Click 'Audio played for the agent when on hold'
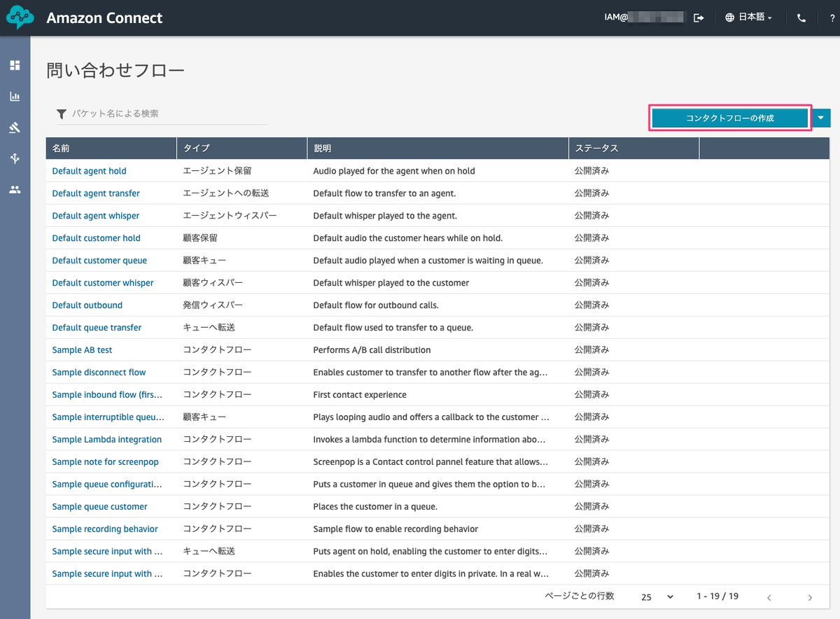Image resolution: width=840 pixels, height=619 pixels. (394, 171)
